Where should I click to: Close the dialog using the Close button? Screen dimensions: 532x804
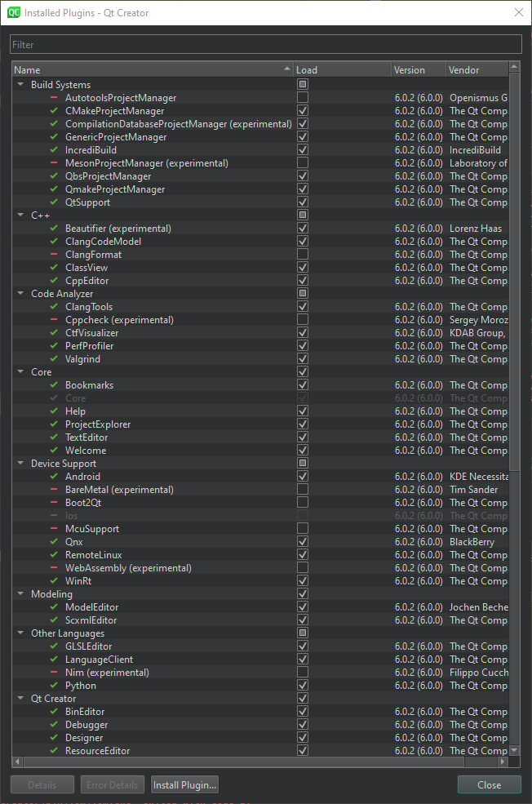(489, 785)
